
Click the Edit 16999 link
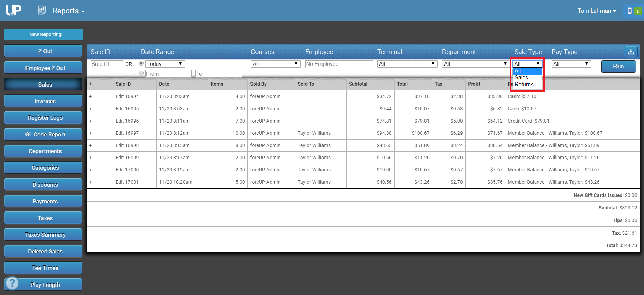click(x=127, y=158)
